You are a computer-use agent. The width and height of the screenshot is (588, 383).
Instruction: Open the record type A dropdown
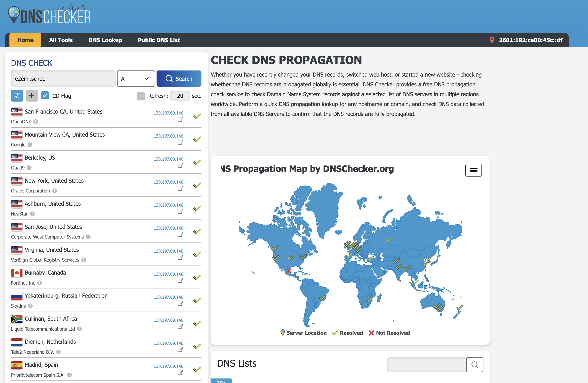coord(136,79)
